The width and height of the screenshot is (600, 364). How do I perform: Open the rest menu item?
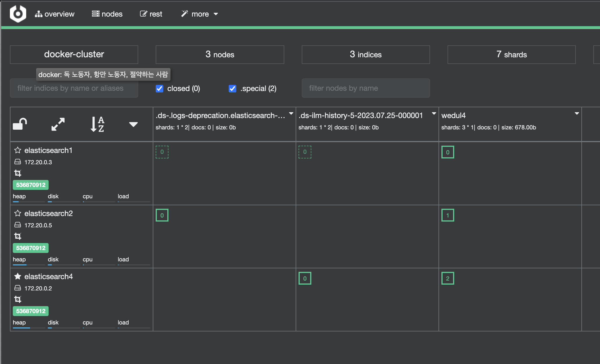point(151,14)
